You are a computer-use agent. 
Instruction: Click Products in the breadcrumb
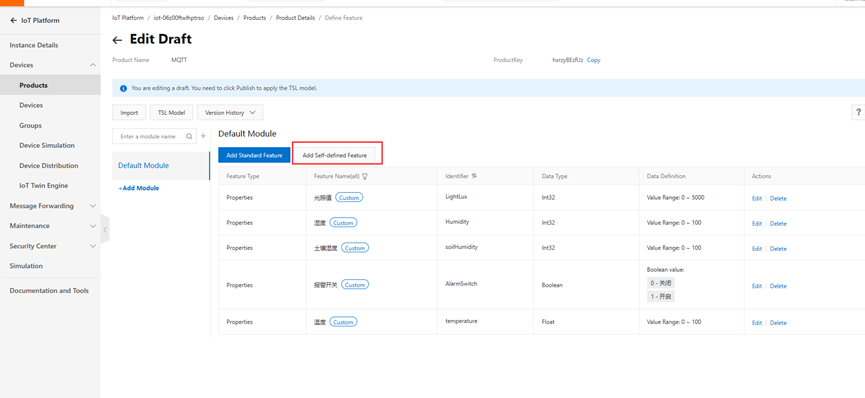(x=255, y=18)
